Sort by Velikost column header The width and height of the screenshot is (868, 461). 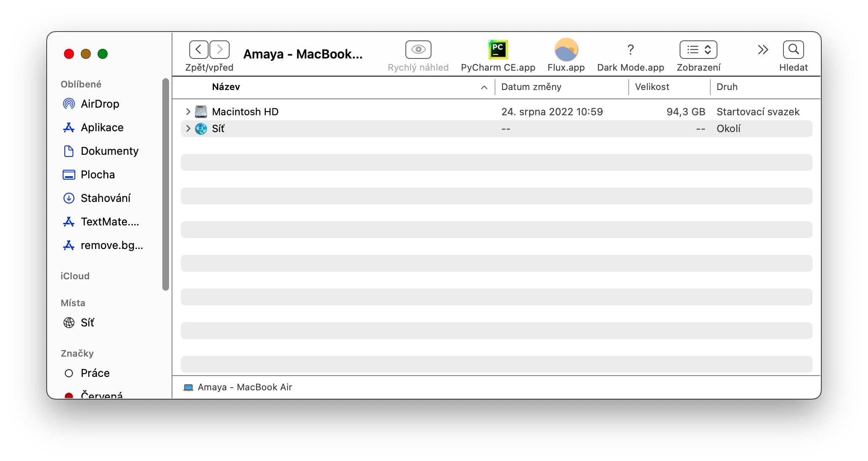point(652,87)
